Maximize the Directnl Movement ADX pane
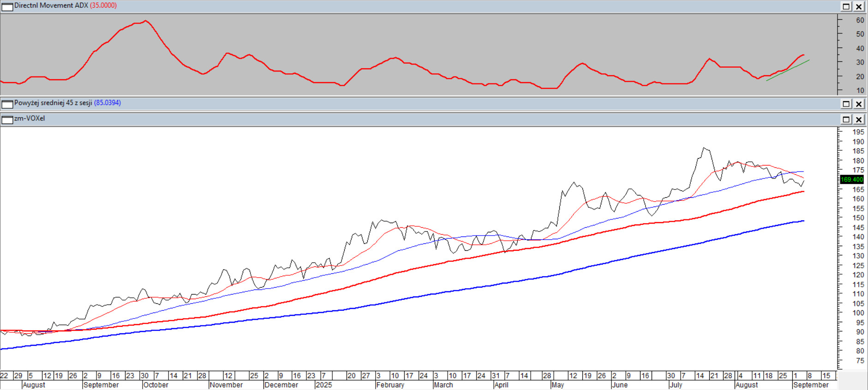 click(x=846, y=6)
